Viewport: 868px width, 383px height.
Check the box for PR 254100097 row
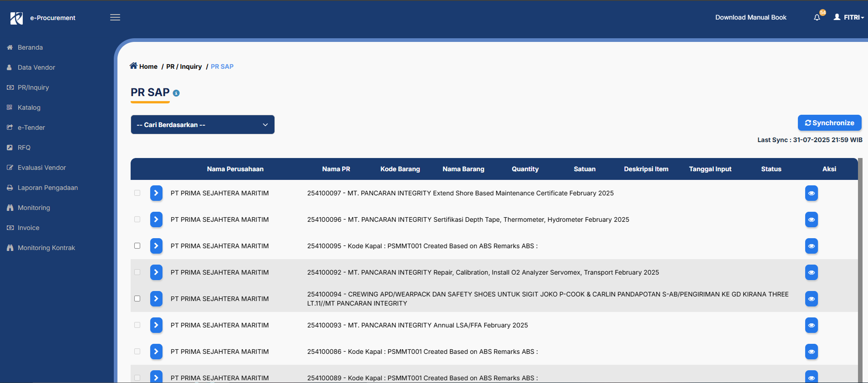(x=137, y=193)
